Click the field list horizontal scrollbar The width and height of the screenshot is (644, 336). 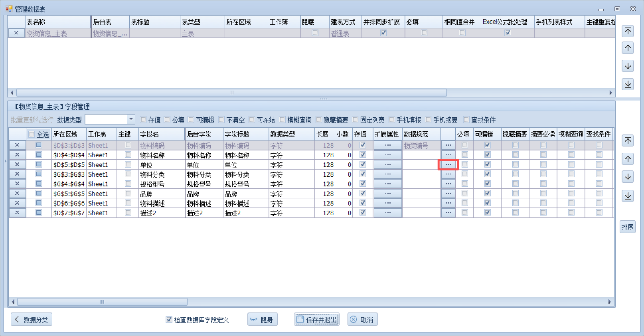[x=102, y=302]
